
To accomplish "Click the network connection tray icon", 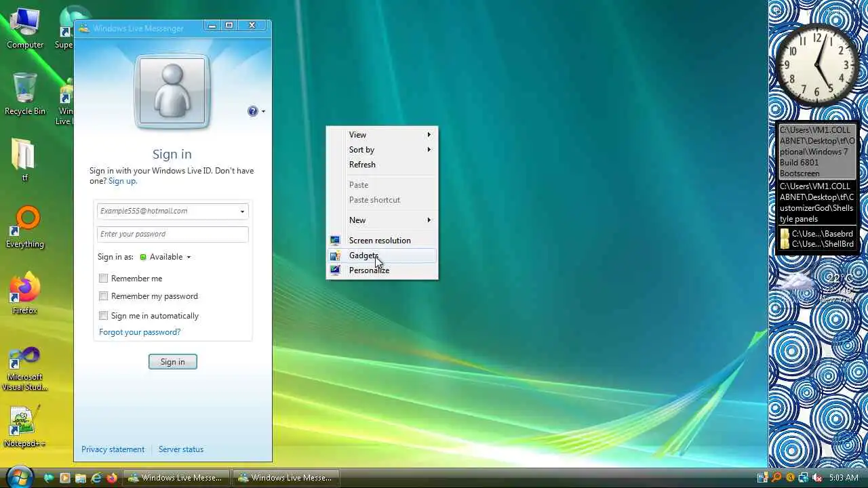I will [803, 478].
